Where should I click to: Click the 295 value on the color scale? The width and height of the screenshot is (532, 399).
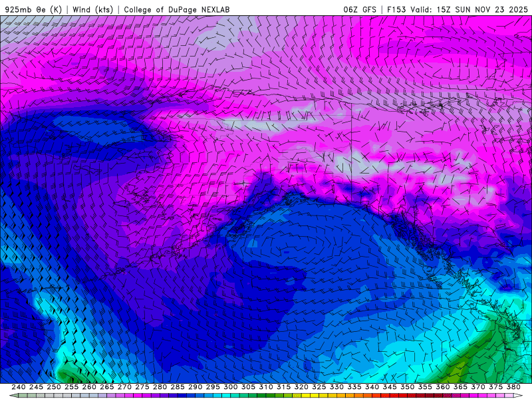212,387
